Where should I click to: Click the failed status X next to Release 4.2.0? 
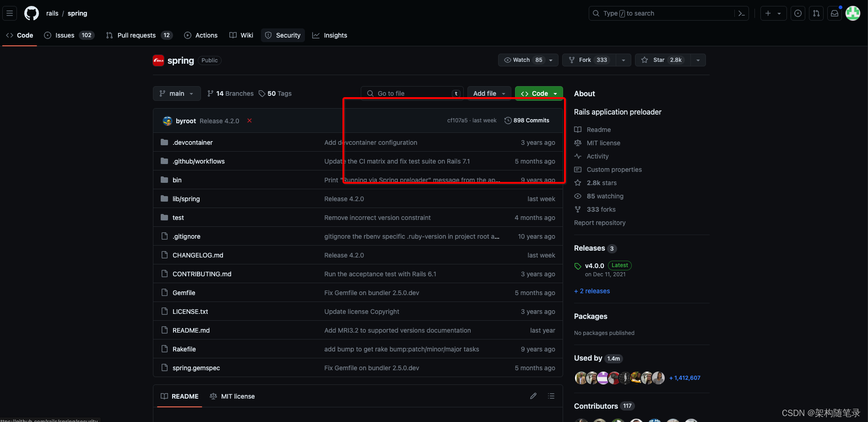click(x=250, y=121)
